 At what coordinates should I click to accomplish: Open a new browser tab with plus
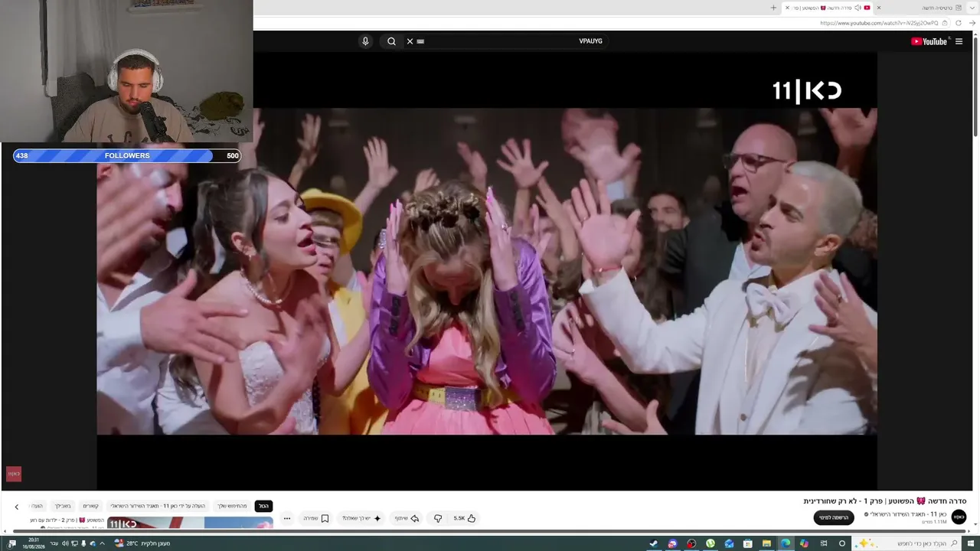(x=773, y=8)
